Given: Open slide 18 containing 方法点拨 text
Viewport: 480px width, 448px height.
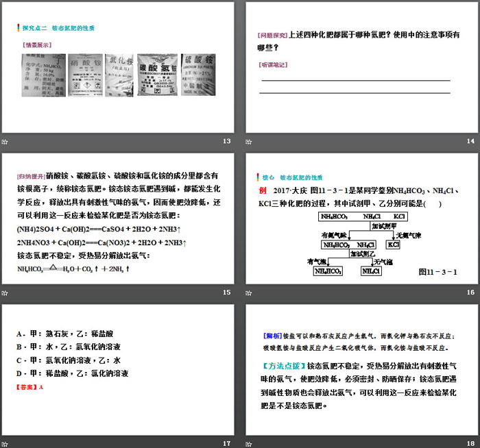Looking at the screenshot, I should pyautogui.click(x=361, y=369).
